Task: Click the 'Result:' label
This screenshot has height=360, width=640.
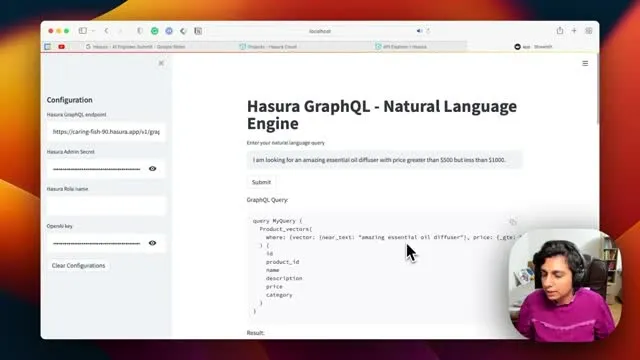Action: pos(256,333)
